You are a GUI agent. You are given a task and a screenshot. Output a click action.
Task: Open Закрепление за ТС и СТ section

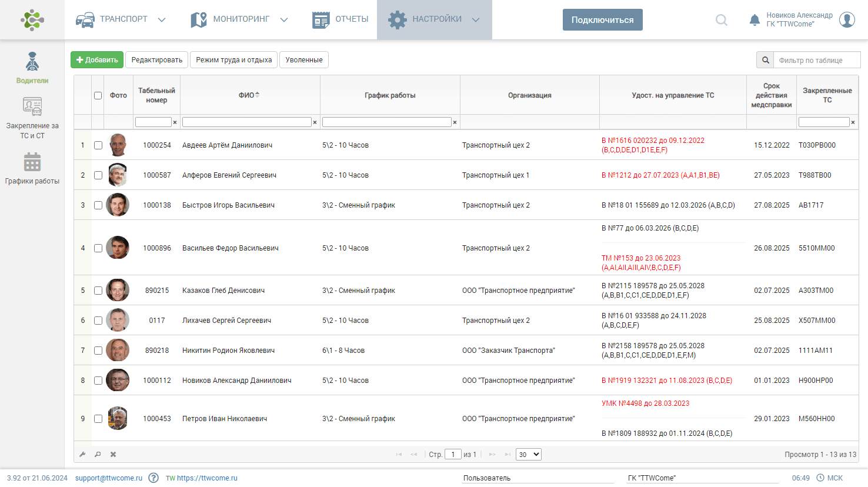(32, 118)
